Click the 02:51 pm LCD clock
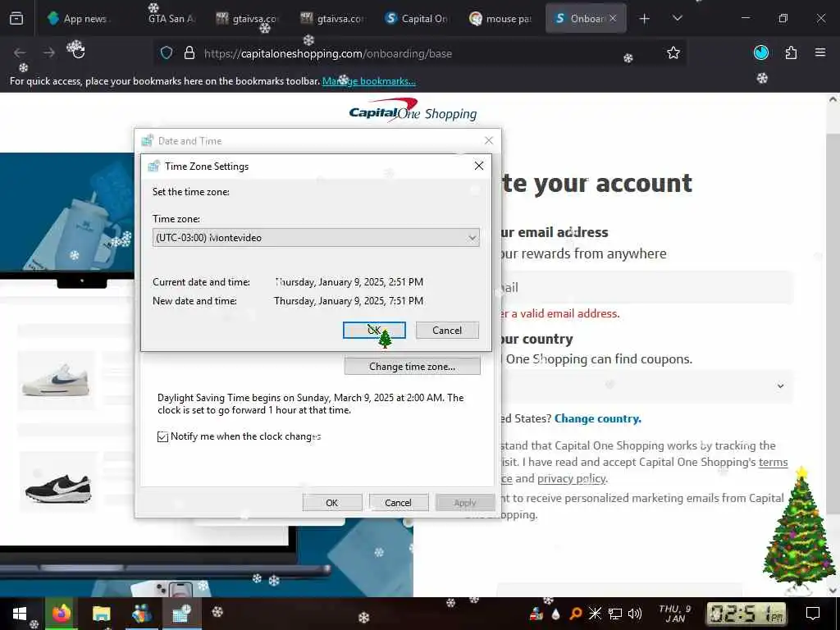840x630 pixels. [x=746, y=614]
